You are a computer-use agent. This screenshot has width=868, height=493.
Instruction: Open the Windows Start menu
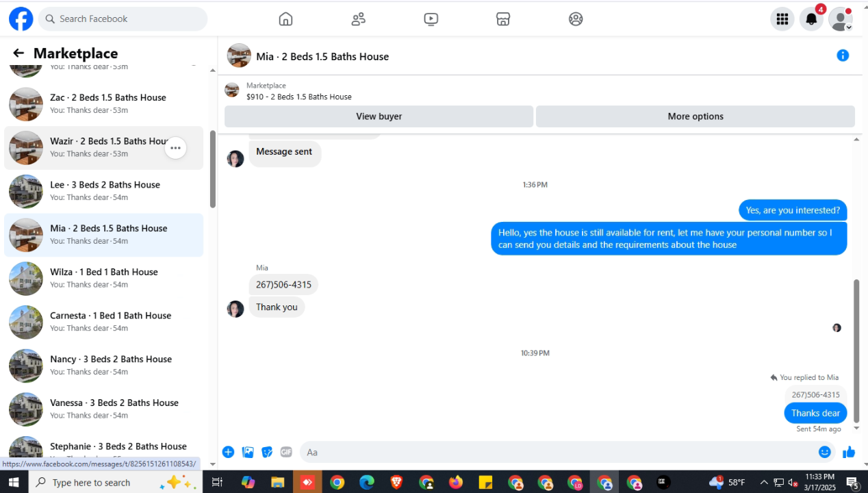coord(14,482)
